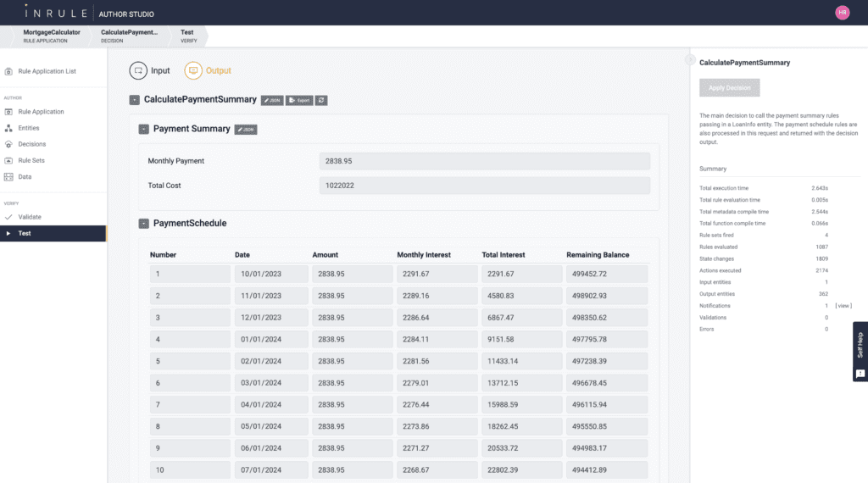Click the total interest cell 15988.59
868x483 pixels.
[522, 404]
